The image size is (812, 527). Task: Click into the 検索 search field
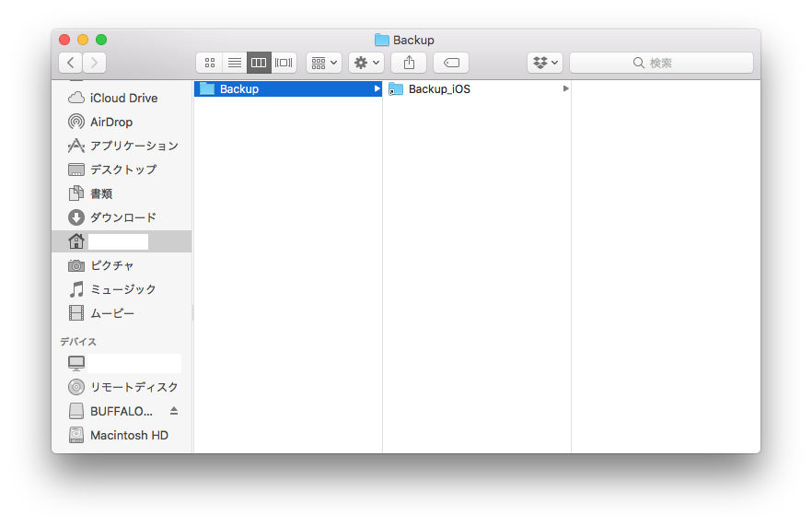661,63
